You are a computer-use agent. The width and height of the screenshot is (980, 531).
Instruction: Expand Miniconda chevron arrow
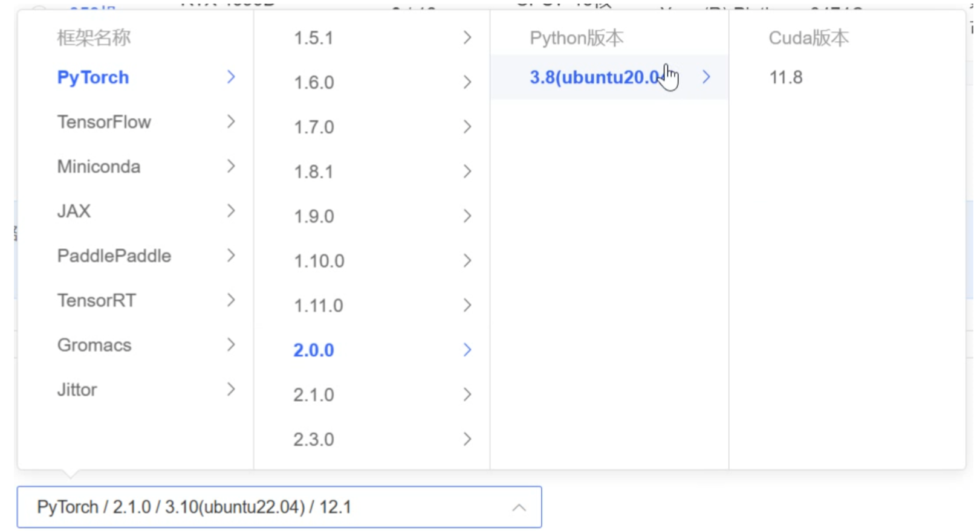point(231,166)
